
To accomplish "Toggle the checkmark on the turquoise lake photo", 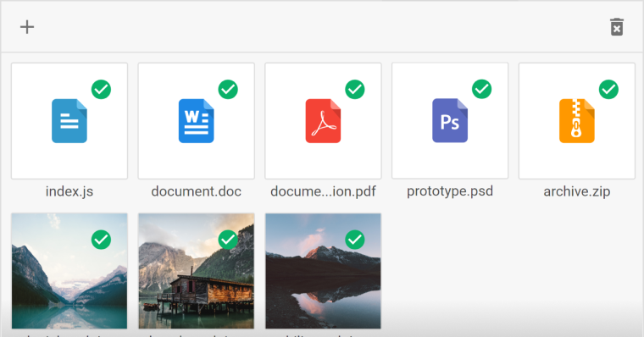I will point(101,240).
